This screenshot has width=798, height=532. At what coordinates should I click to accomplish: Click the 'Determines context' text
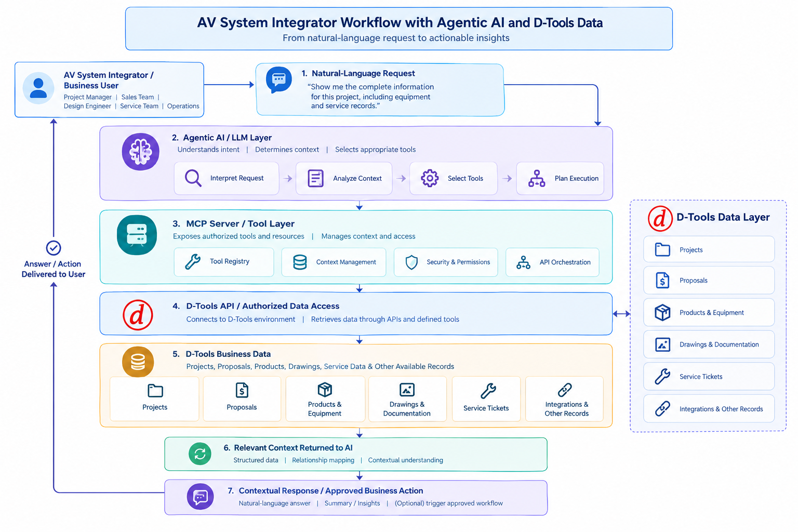point(287,150)
